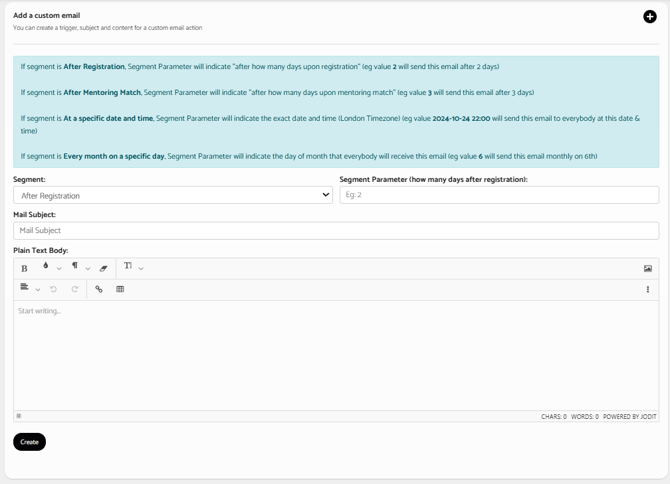The image size is (670, 484).
Task: Click the 2024-10-24 22:00 example value
Action: pos(461,118)
